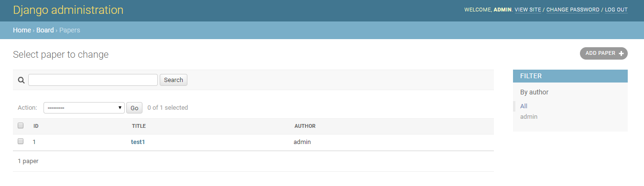Click the admin author cell in test1 row

click(x=302, y=142)
